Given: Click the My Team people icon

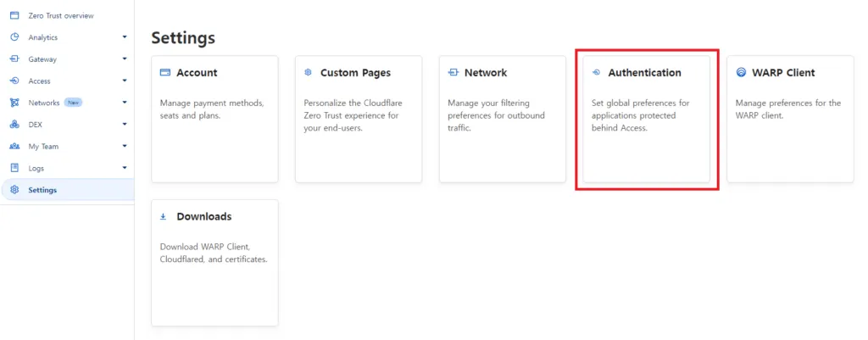Looking at the screenshot, I should tap(15, 146).
